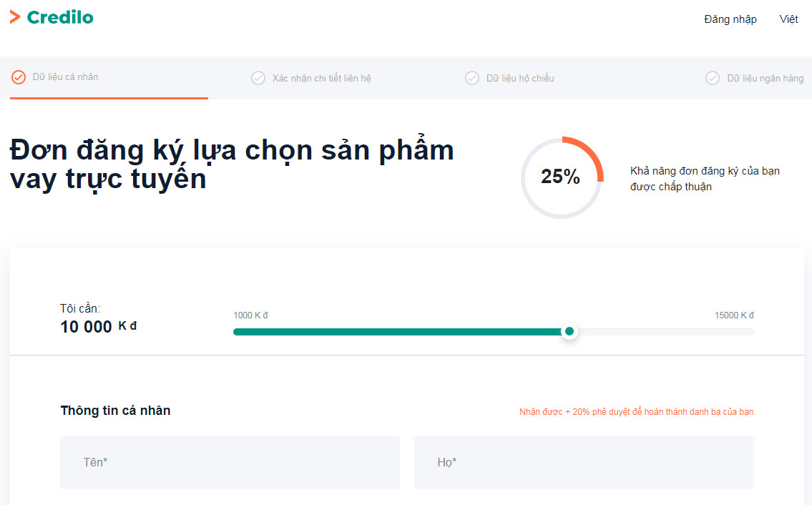Click the circle icon beside Dữ liệu hộ chiếu
Viewport: 812px width, 505px height.
(472, 78)
